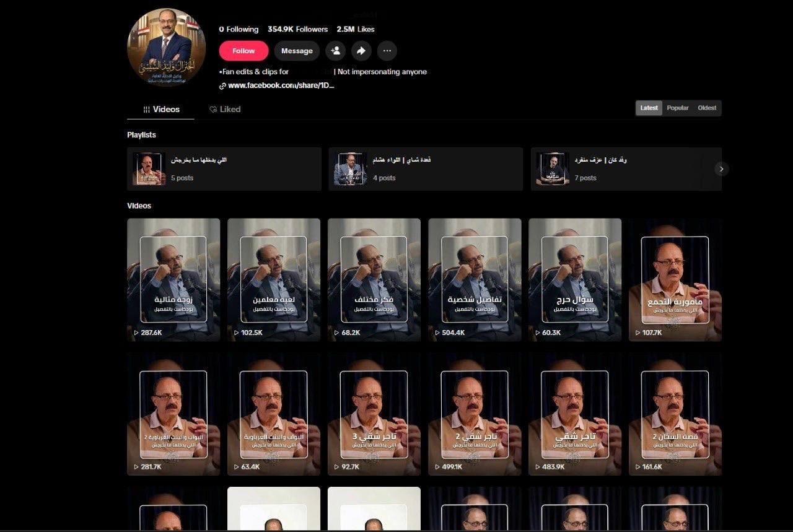This screenshot has height=532, width=793.
Task: Click playlist title اللي يدخلها ما يخرجش
Action: coord(199,160)
